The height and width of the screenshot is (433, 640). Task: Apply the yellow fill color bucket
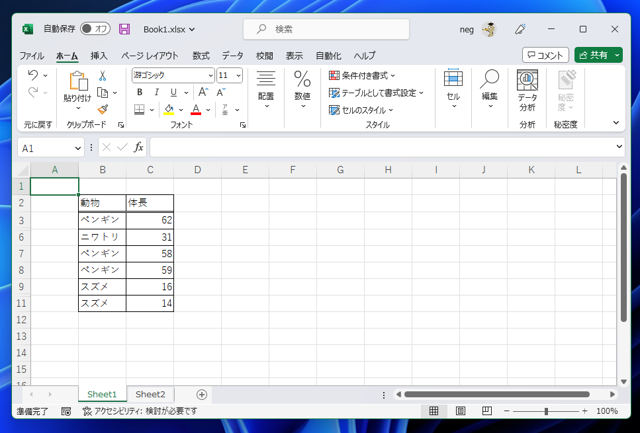click(169, 110)
